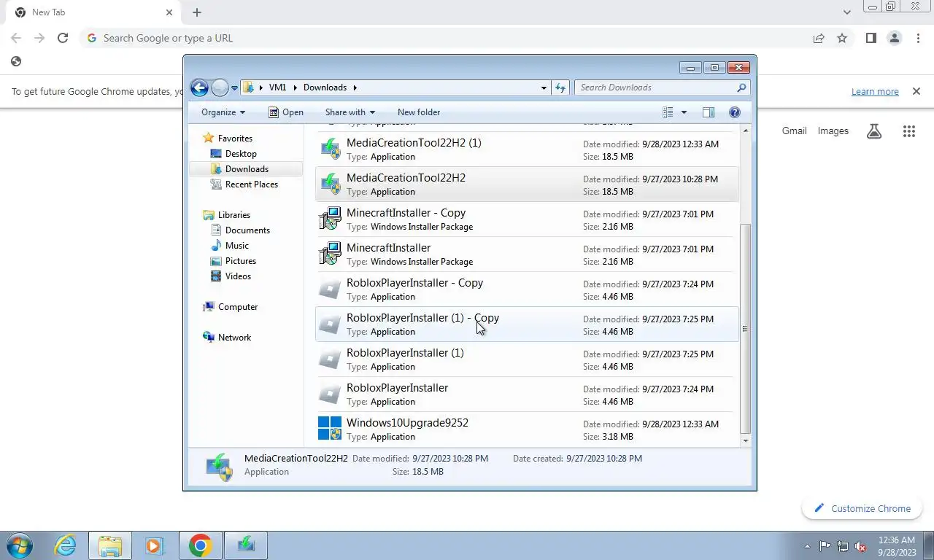Click the RobloxPlayerInstaller file icon

pos(330,394)
